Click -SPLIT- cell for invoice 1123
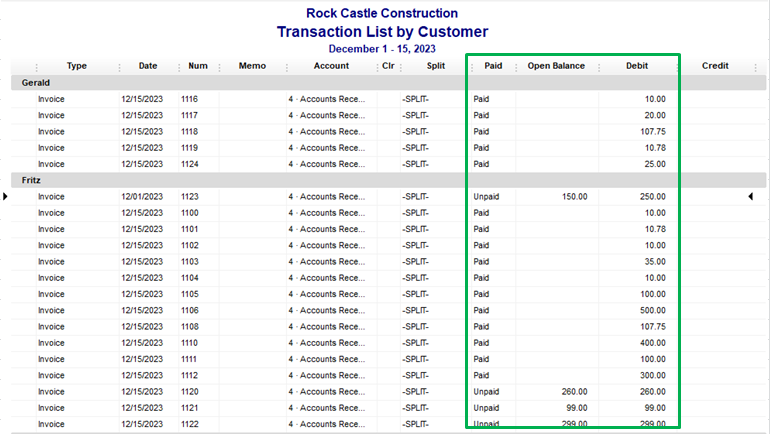 [x=415, y=196]
